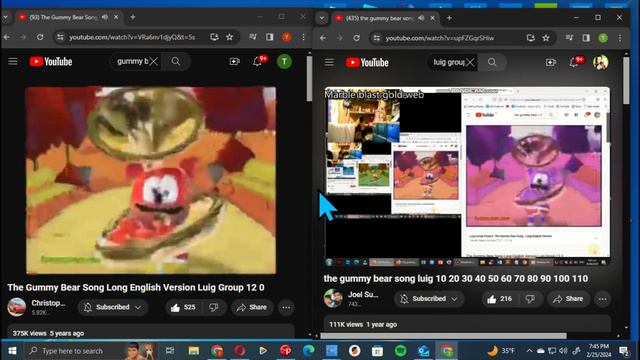
Task: Open a new tab in the left browser
Action: coord(133,17)
